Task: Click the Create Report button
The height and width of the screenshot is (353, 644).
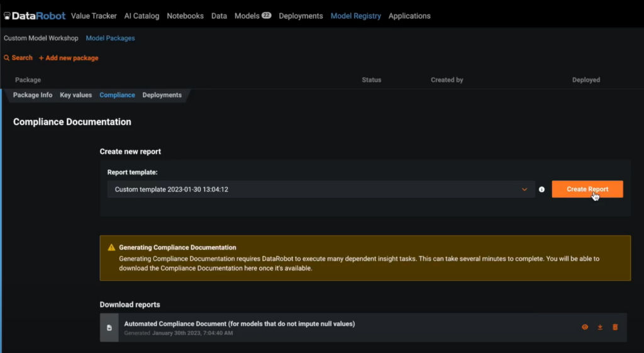Action: coord(587,190)
